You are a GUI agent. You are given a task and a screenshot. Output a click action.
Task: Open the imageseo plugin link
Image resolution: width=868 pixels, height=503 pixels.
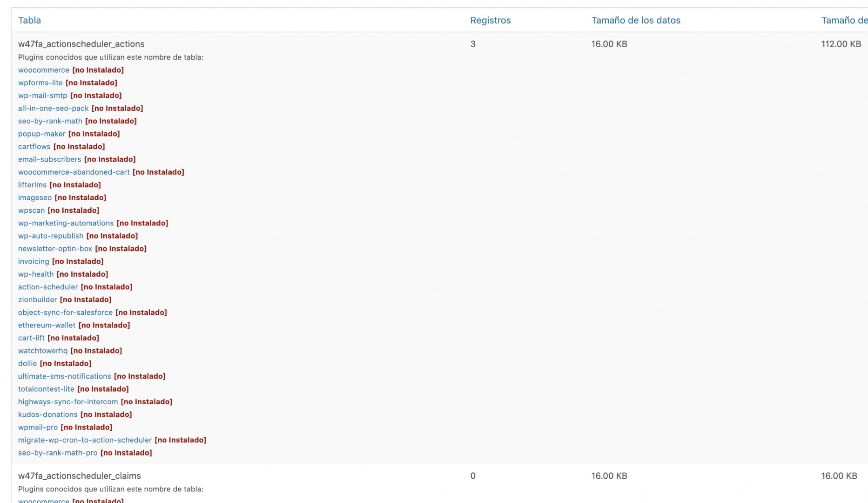coord(35,197)
